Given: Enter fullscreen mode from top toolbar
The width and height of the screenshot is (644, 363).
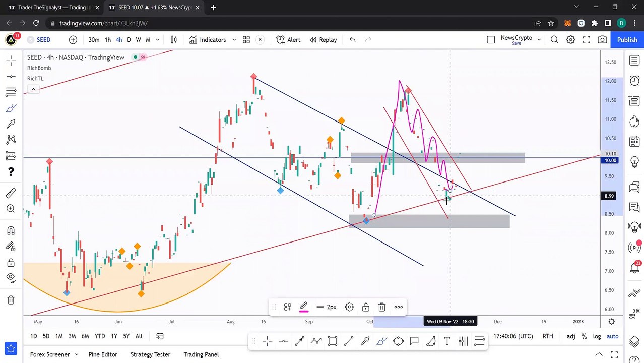Looking at the screenshot, I should (587, 40).
